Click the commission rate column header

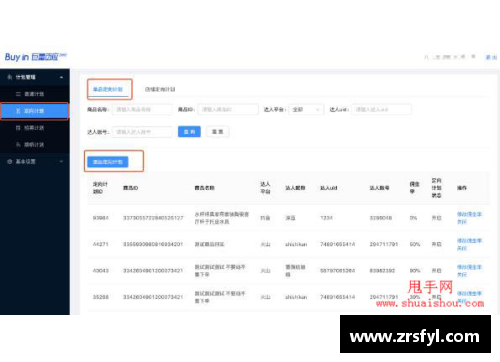click(414, 188)
